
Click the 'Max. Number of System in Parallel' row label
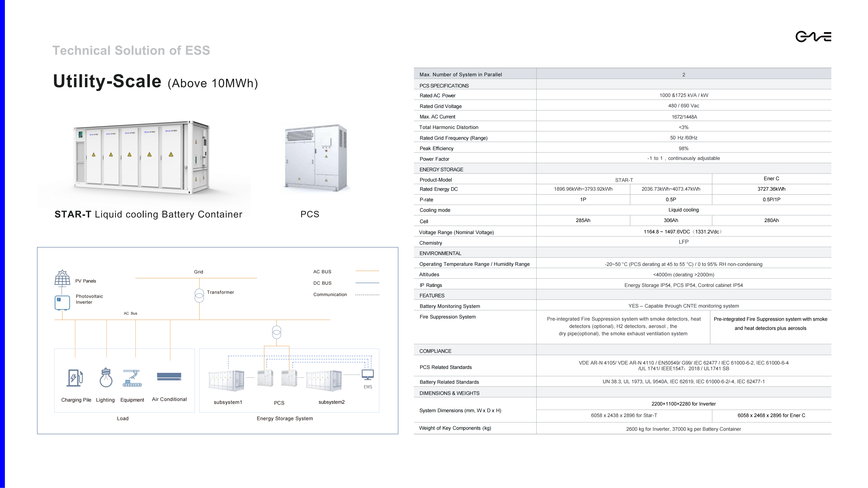[x=461, y=75]
